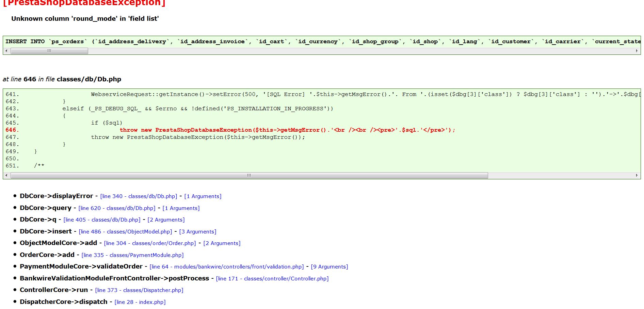Open the line 373 classes/Dispatcher.php link
The height and width of the screenshot is (309, 644).
coord(139,290)
